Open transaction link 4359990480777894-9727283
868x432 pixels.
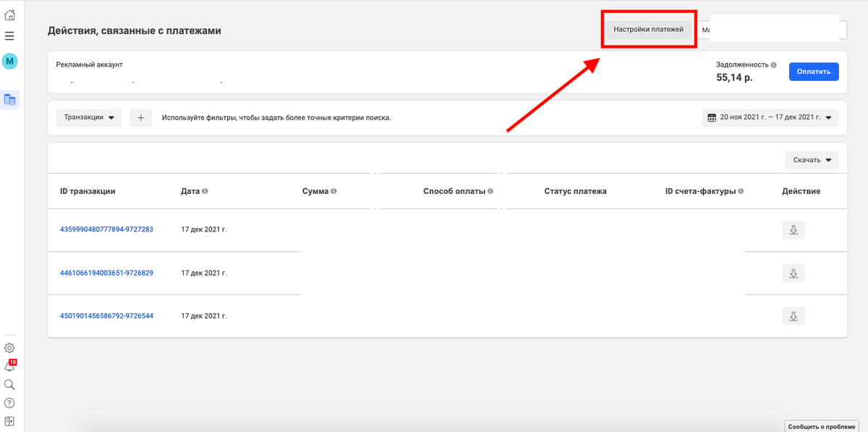click(106, 229)
